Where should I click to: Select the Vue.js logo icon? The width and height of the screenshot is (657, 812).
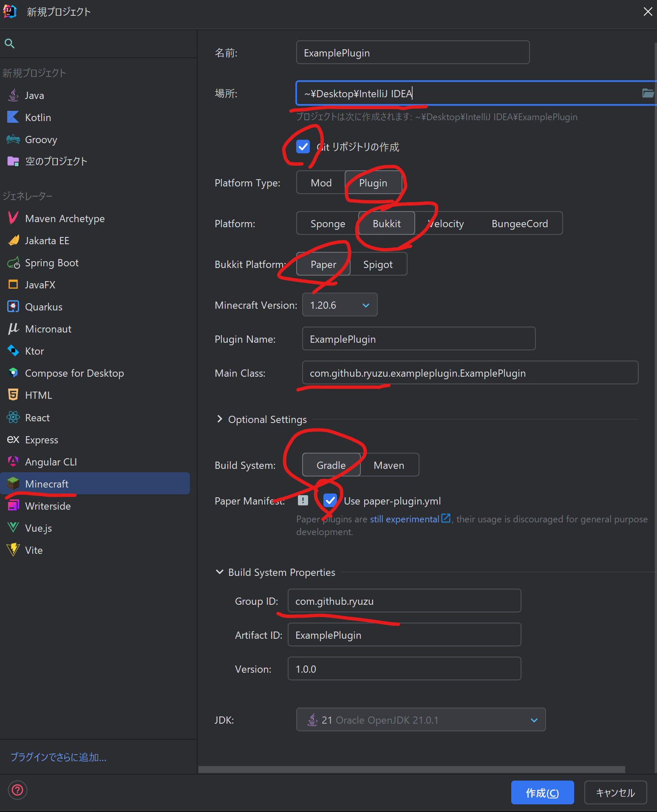(13, 528)
